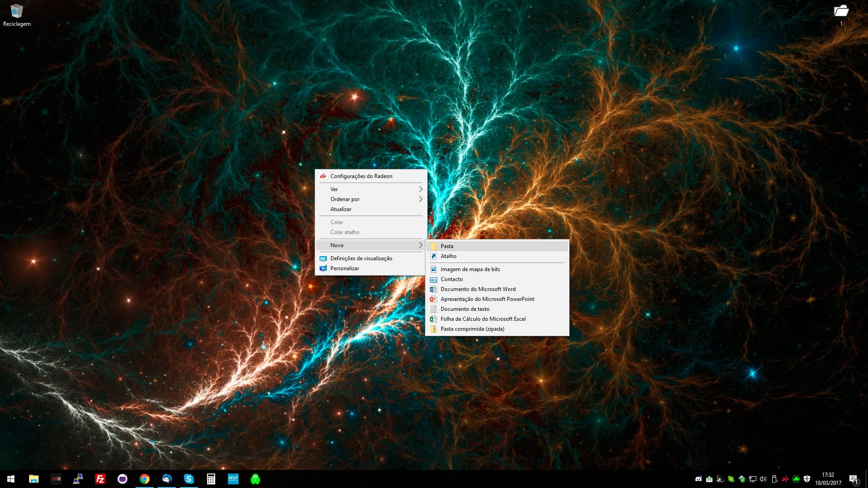
Task: Create a new Atalho shortcut
Action: pos(497,256)
